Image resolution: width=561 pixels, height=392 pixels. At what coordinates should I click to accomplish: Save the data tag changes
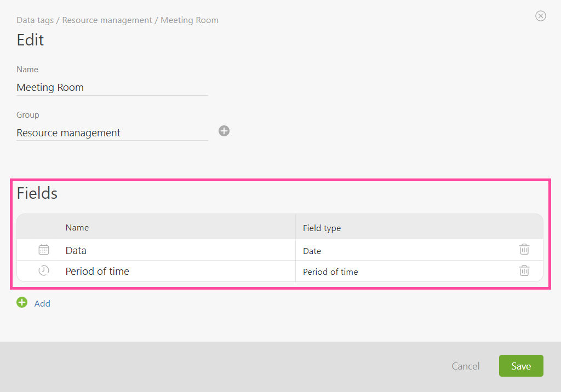(x=521, y=366)
